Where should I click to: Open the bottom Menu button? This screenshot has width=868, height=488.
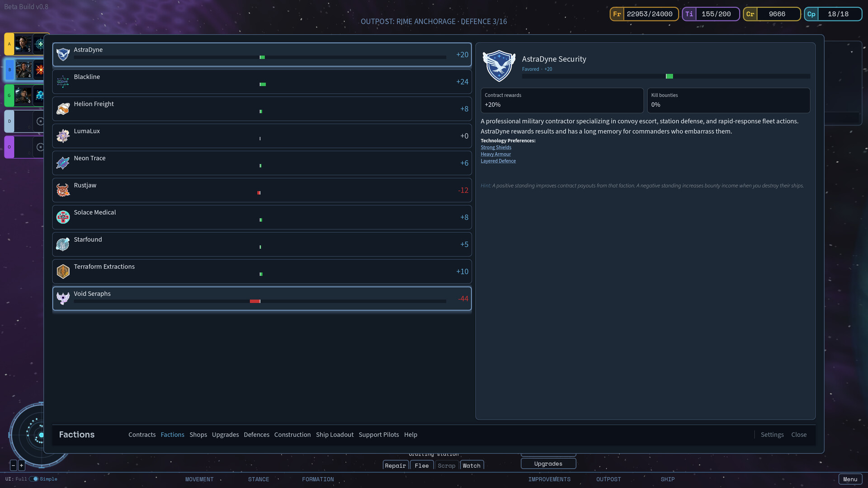850,479
